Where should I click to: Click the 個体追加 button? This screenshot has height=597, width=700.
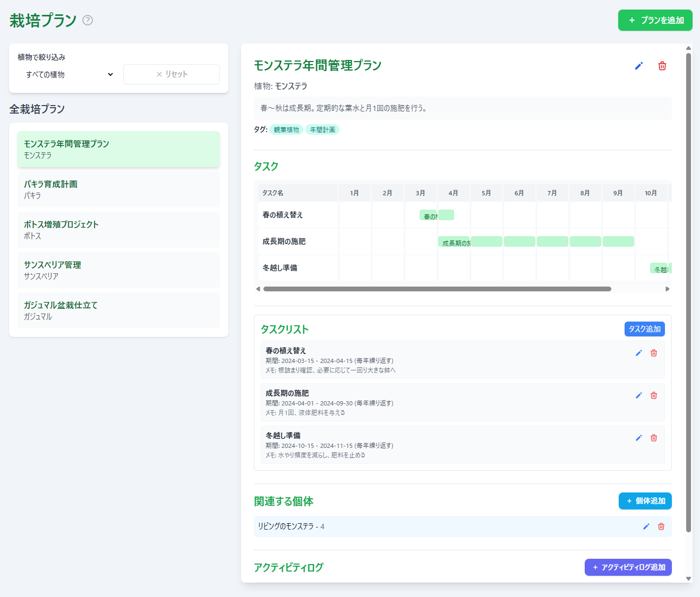[x=645, y=501]
